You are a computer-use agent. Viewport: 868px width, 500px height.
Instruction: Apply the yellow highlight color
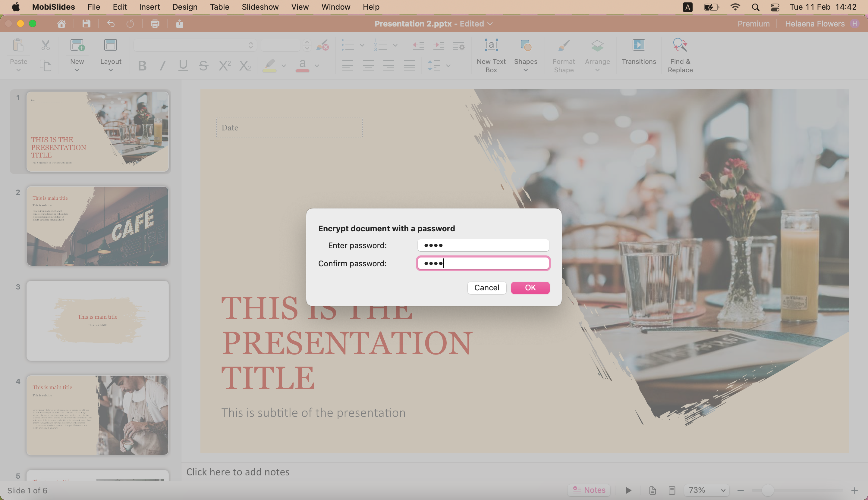269,65
